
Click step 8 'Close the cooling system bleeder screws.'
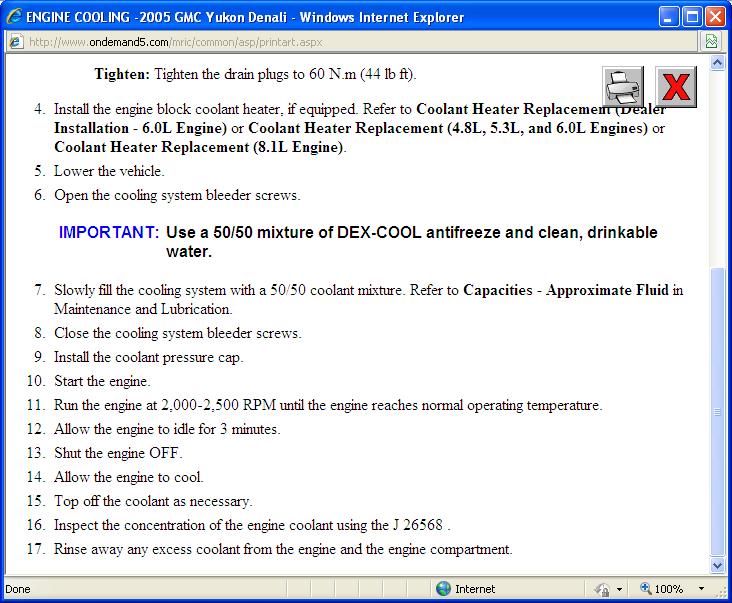177,333
